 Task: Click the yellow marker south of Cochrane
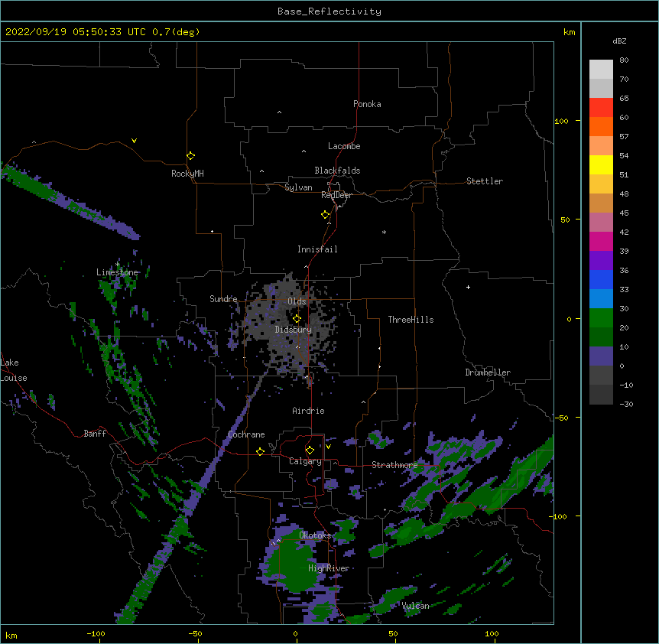point(260,451)
